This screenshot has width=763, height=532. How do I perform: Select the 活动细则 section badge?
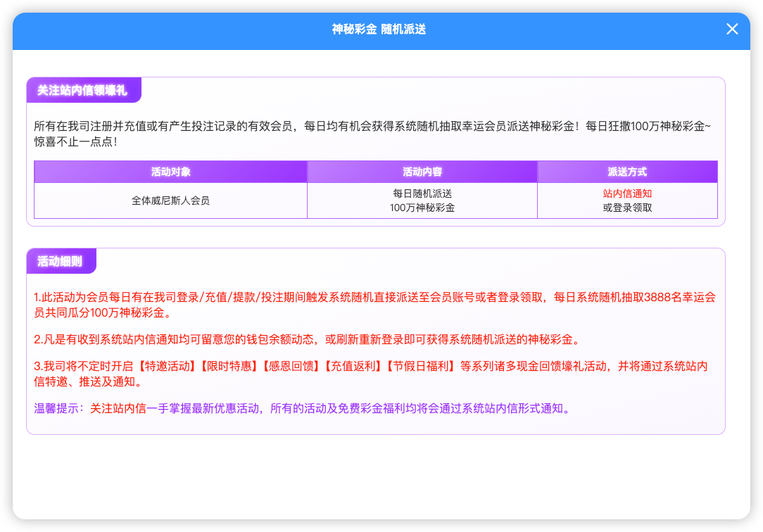60,261
